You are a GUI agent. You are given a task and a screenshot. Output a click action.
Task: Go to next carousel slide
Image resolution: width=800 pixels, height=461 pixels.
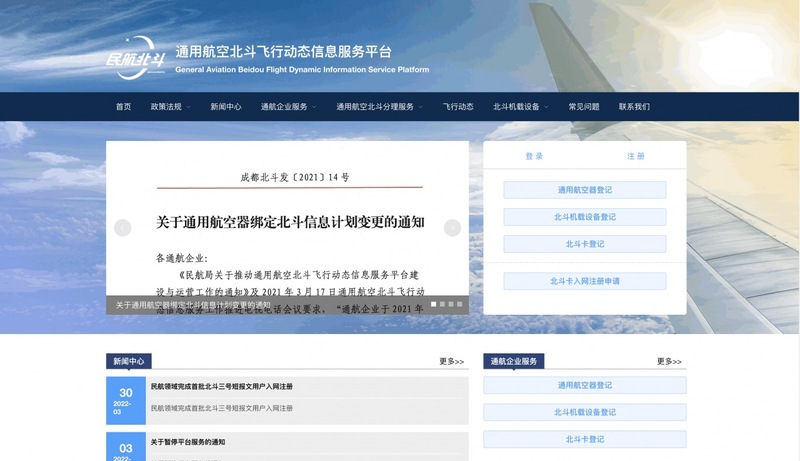coord(452,227)
